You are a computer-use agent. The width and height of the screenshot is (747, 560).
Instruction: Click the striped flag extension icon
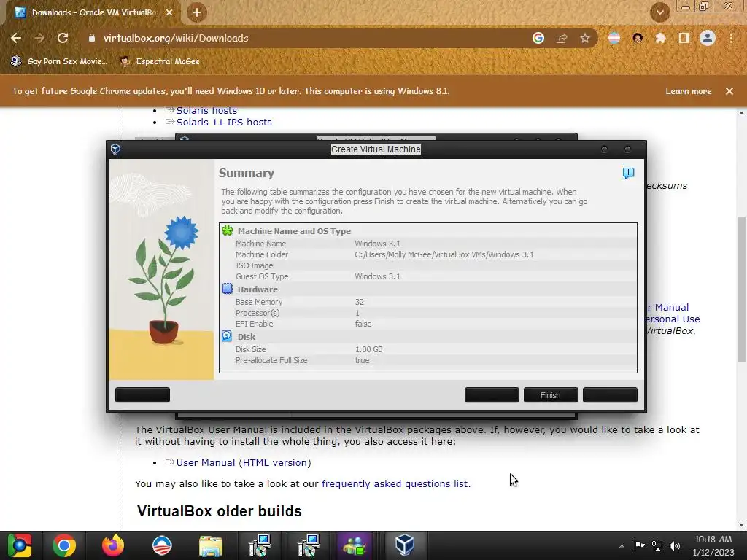click(x=614, y=38)
